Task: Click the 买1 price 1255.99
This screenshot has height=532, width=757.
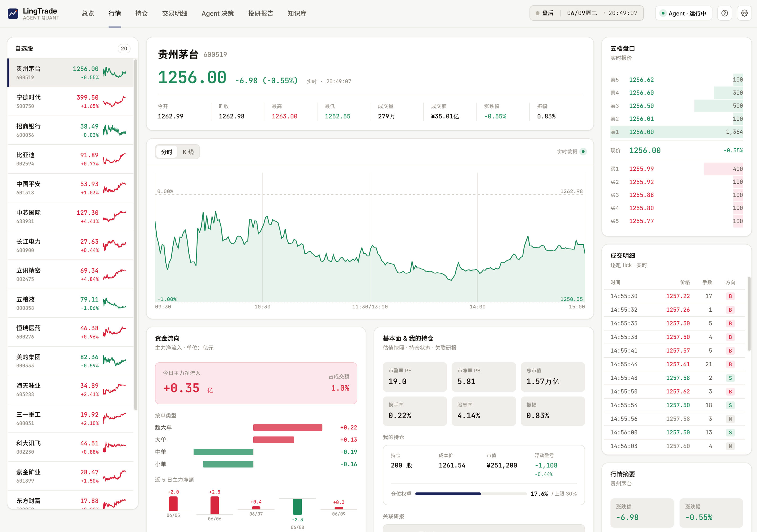Action: pos(641,169)
